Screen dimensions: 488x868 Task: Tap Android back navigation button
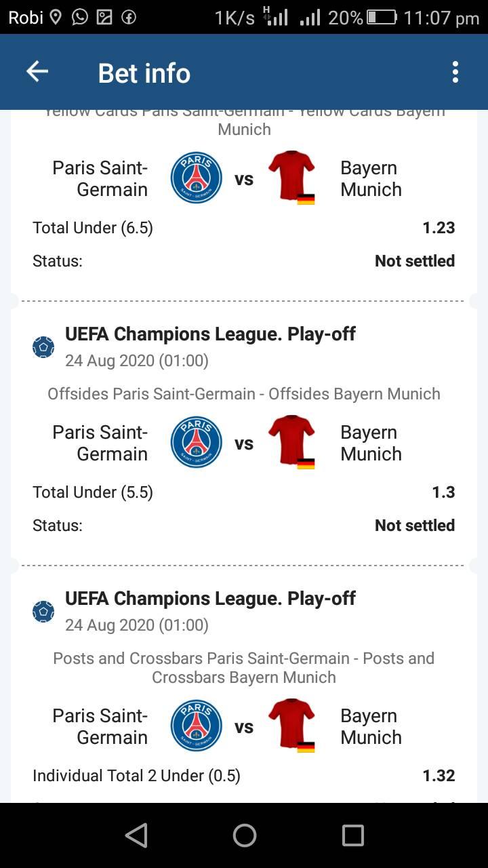point(136,835)
